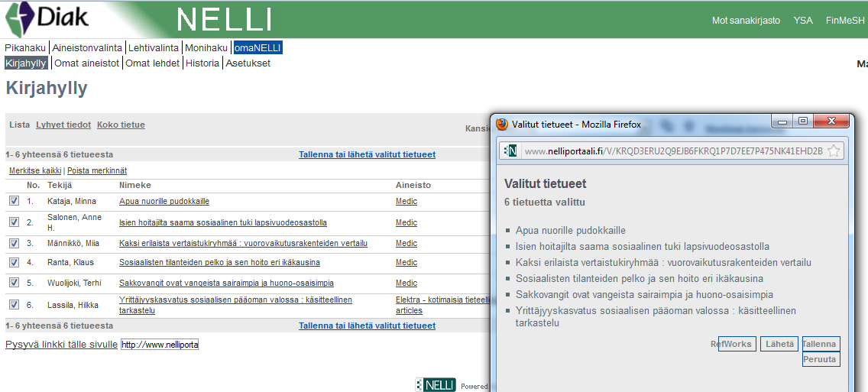
Task: Open the YSA link in header
Action: click(x=803, y=21)
